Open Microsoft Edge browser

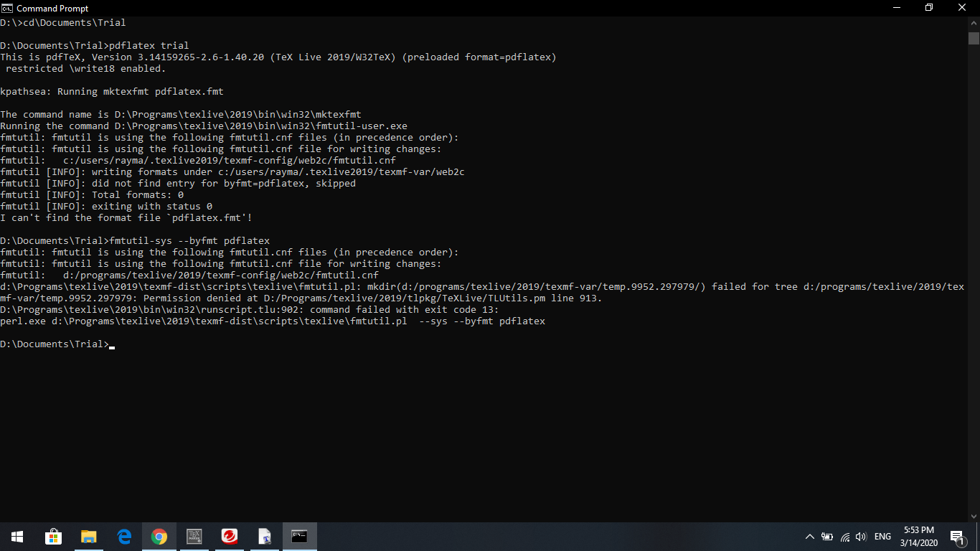123,536
